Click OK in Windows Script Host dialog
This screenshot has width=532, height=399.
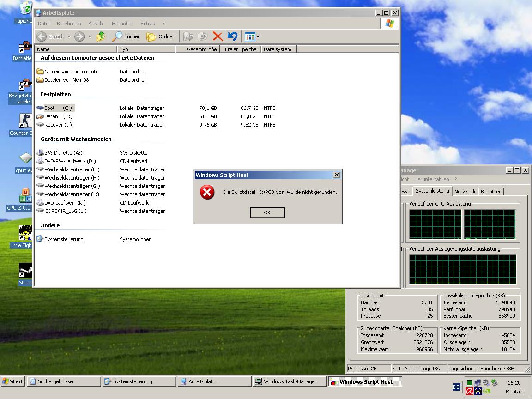point(267,212)
